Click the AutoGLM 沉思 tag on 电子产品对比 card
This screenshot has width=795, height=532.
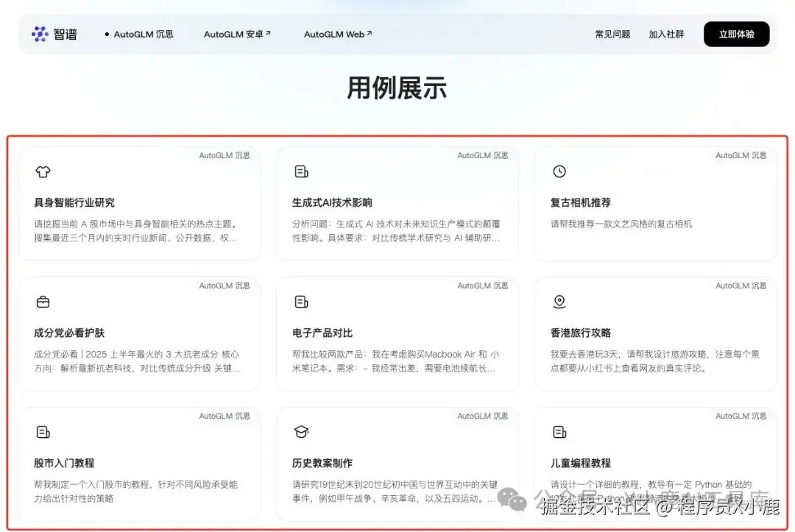coord(483,285)
